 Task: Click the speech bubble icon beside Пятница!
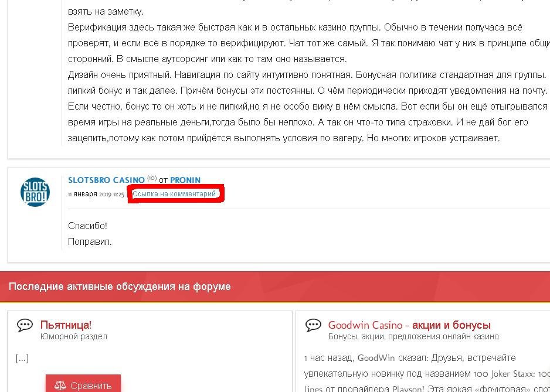[x=25, y=325]
